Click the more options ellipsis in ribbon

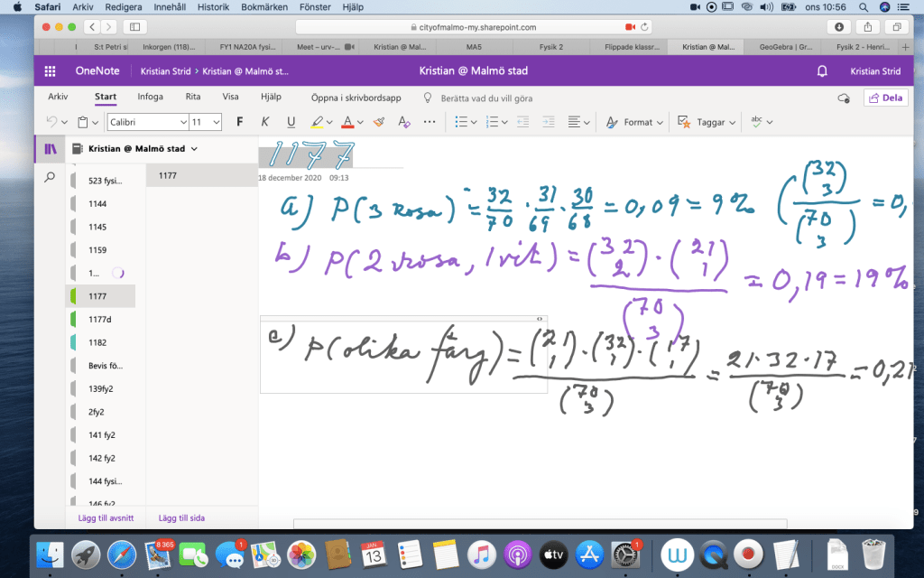430,122
